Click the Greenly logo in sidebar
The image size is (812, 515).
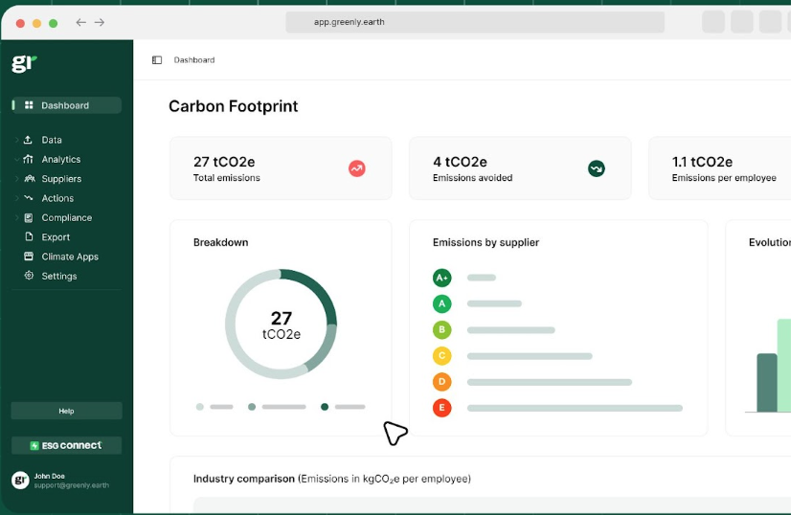[23, 63]
